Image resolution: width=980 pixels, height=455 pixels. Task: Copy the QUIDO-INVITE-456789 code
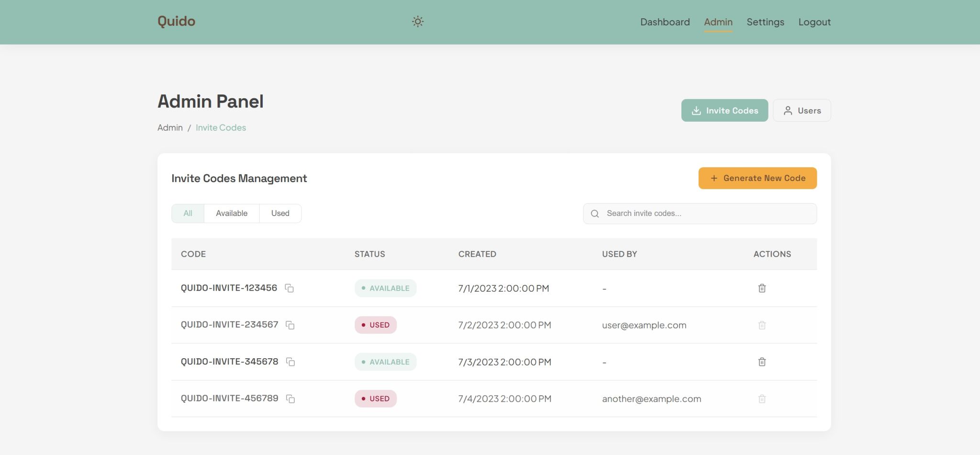291,398
